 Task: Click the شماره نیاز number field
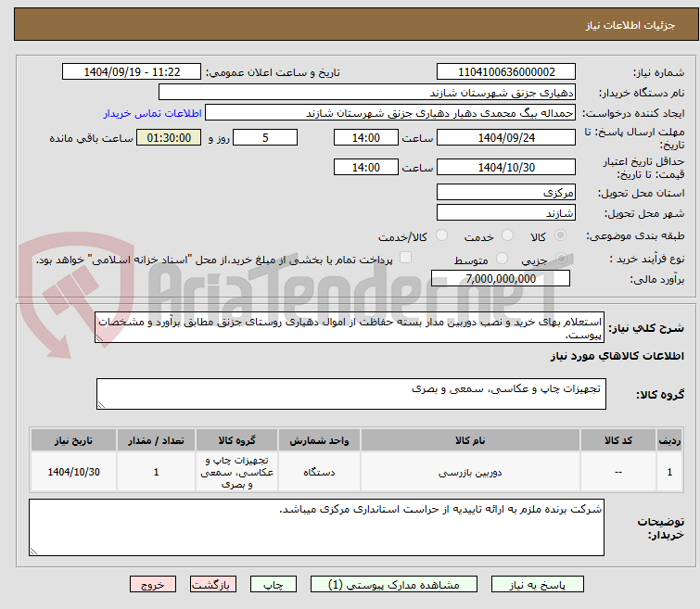point(506,72)
